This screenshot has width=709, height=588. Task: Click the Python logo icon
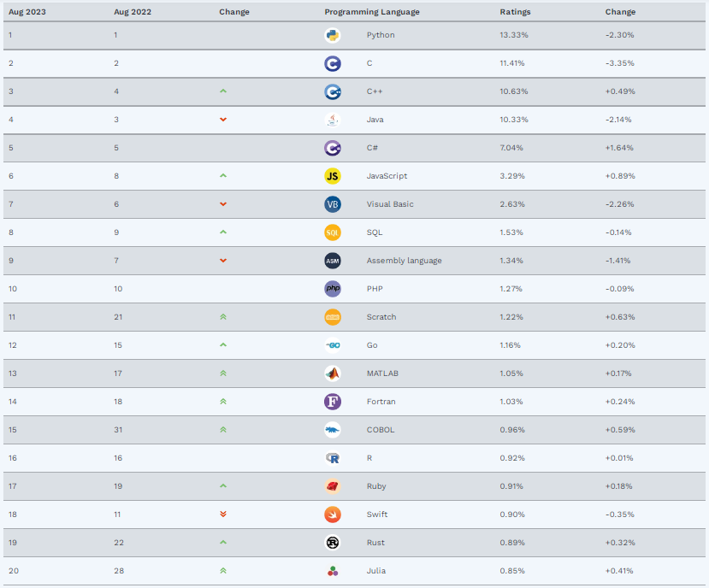click(333, 35)
